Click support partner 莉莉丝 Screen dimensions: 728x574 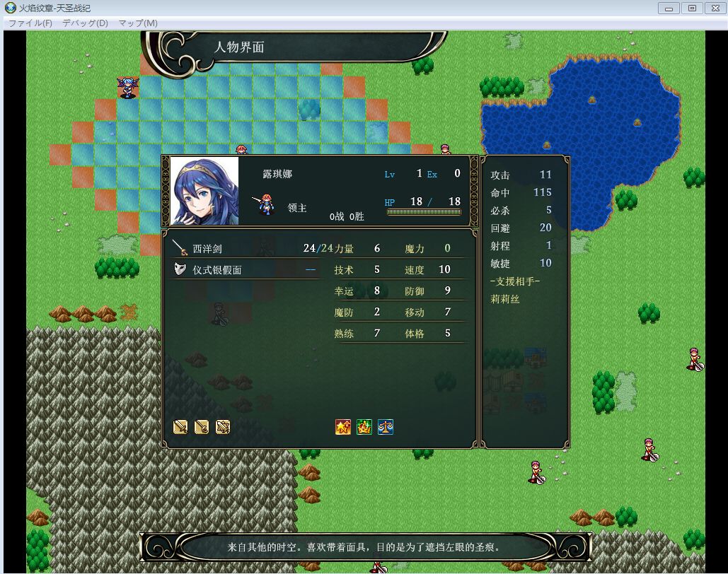click(x=504, y=299)
